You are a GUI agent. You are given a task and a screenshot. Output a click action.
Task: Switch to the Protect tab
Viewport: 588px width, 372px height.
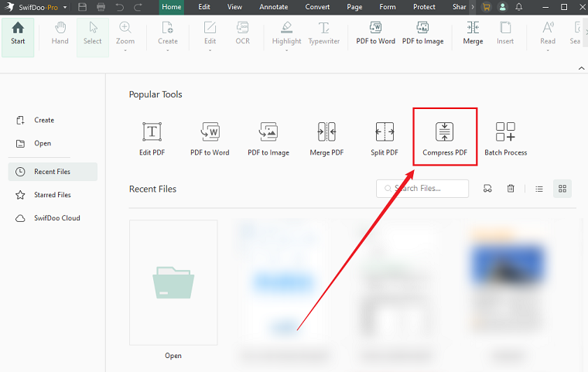(424, 7)
